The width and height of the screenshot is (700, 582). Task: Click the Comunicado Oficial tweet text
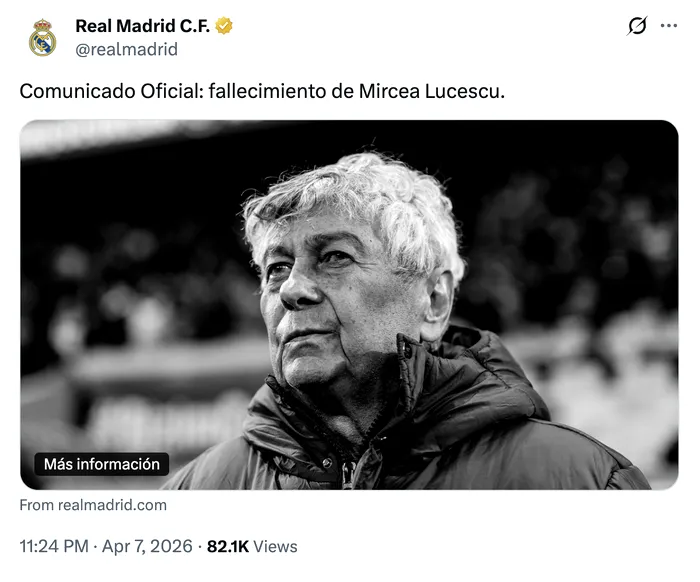pyautogui.click(x=262, y=91)
